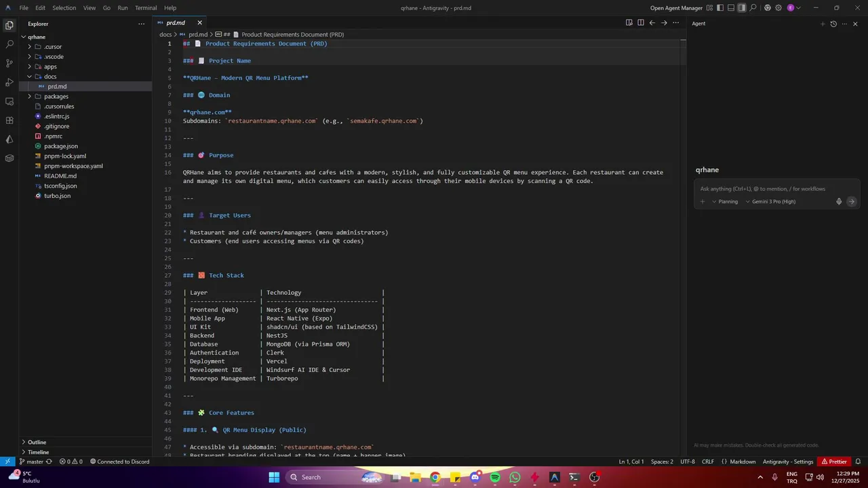Image resolution: width=868 pixels, height=488 pixels.
Task: Click master branch in status bar
Action: pyautogui.click(x=31, y=462)
